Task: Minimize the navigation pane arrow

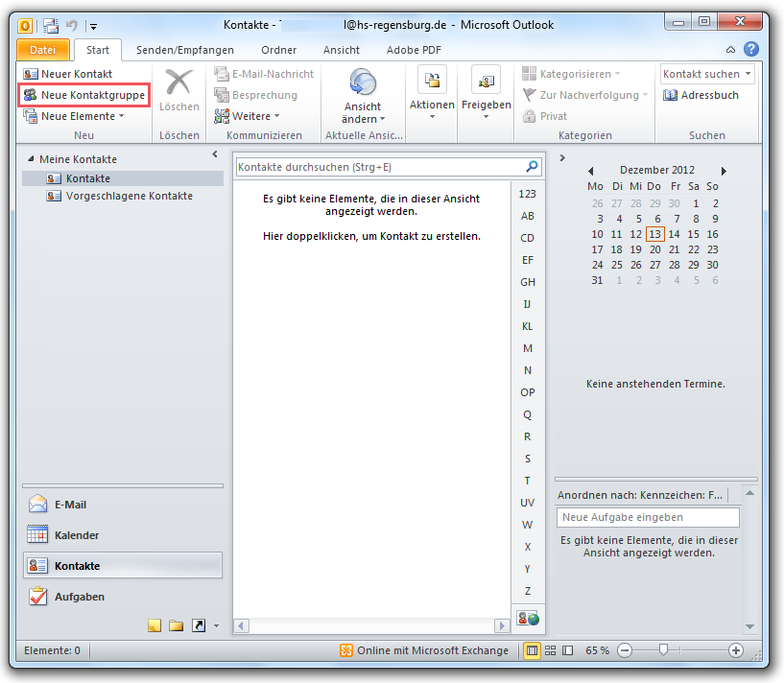Action: coord(215,154)
